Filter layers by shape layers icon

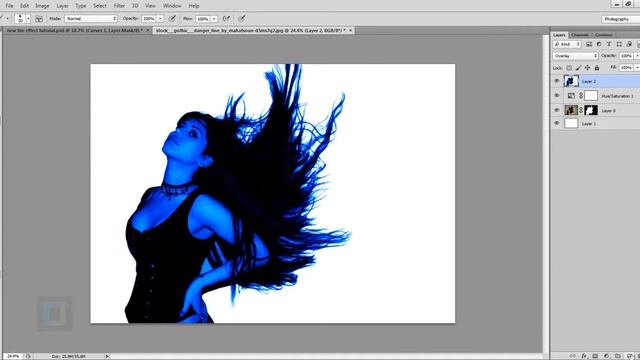619,44
